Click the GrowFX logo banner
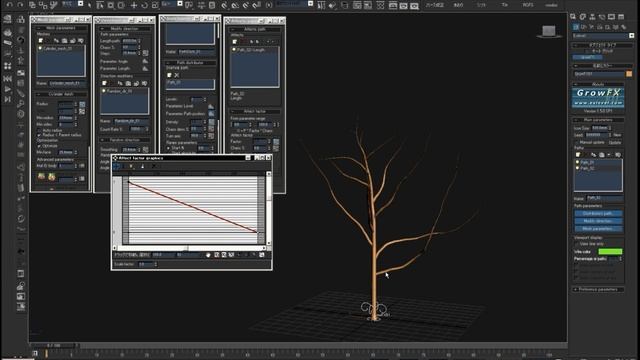The height and width of the screenshot is (360, 640). coord(598,98)
